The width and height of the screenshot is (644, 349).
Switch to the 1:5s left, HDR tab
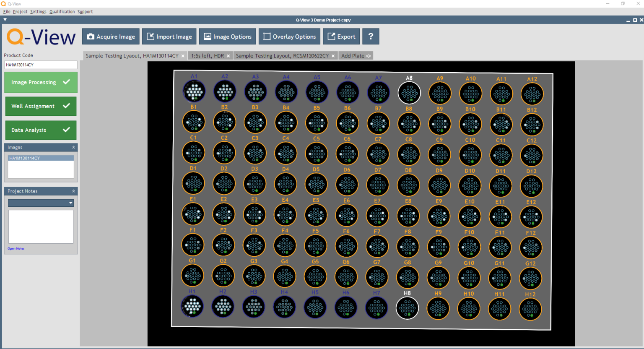[207, 56]
